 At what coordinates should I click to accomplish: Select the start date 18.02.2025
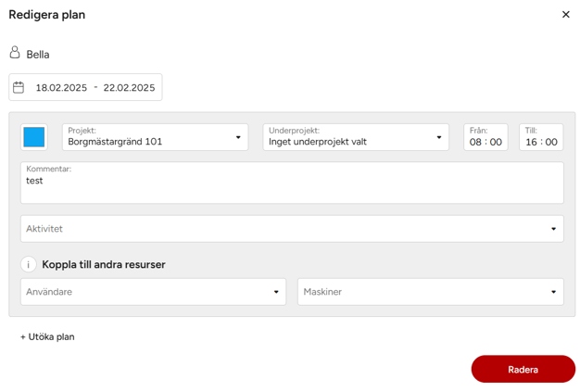[61, 88]
